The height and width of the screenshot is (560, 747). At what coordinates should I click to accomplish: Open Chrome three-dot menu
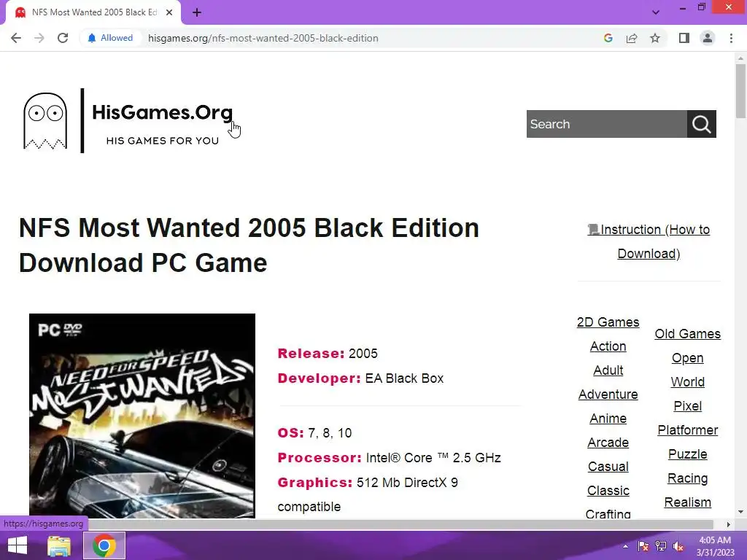pyautogui.click(x=731, y=38)
